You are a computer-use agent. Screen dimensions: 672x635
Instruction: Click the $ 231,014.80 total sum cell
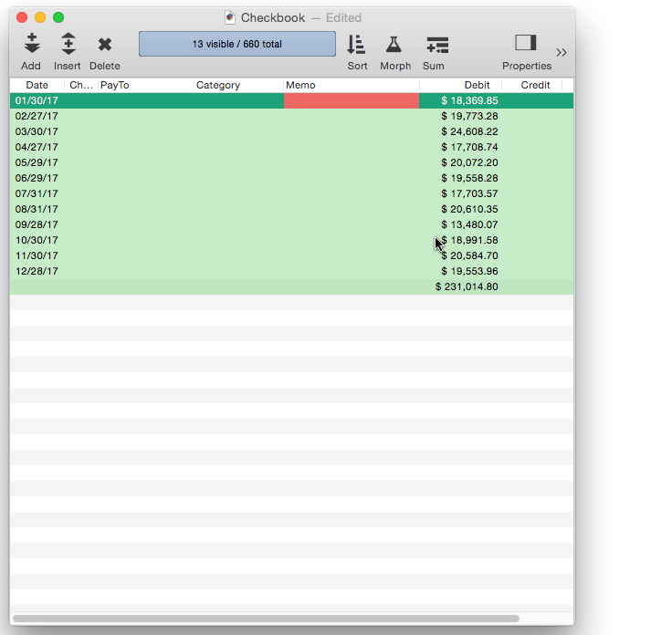(467, 286)
